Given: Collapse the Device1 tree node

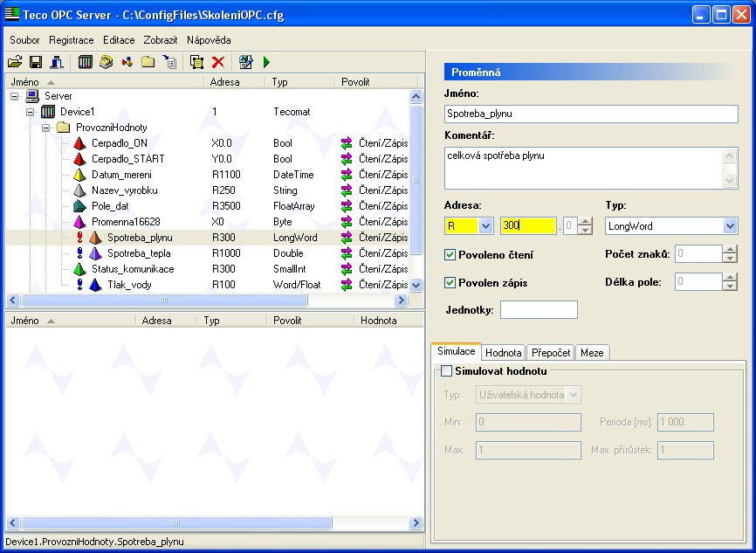Looking at the screenshot, I should 30,112.
